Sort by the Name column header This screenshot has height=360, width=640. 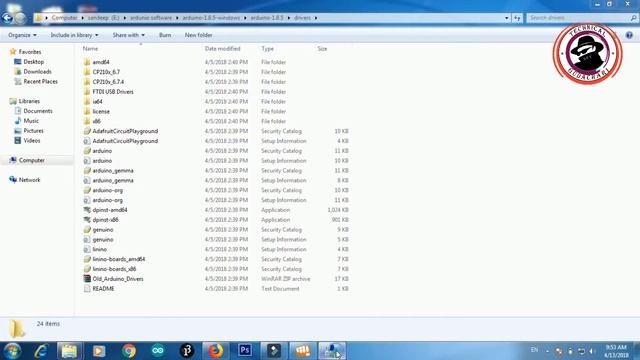[x=91, y=49]
